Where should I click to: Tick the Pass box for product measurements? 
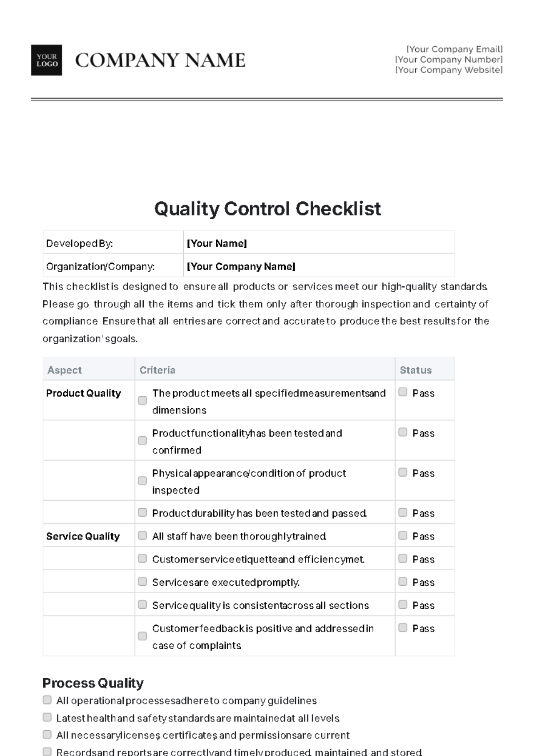(x=403, y=392)
